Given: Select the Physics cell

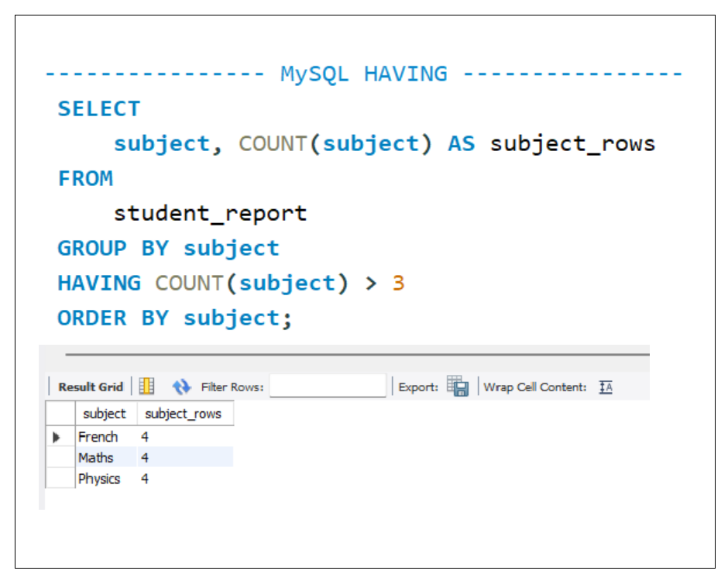Looking at the screenshot, I should click(99, 479).
